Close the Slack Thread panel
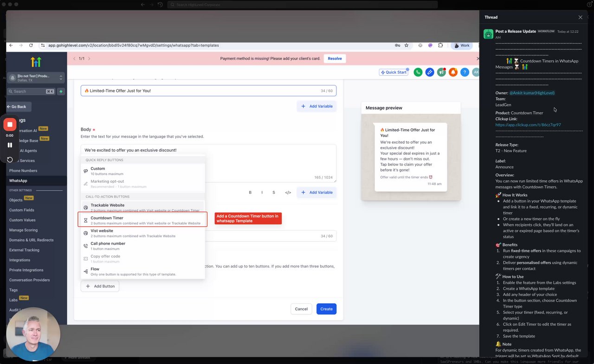 [x=580, y=17]
